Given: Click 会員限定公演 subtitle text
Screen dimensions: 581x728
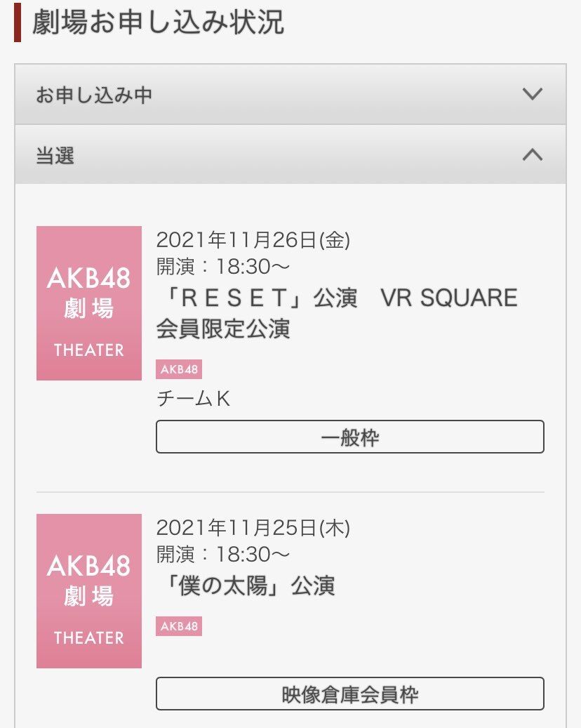Looking at the screenshot, I should 223,329.
